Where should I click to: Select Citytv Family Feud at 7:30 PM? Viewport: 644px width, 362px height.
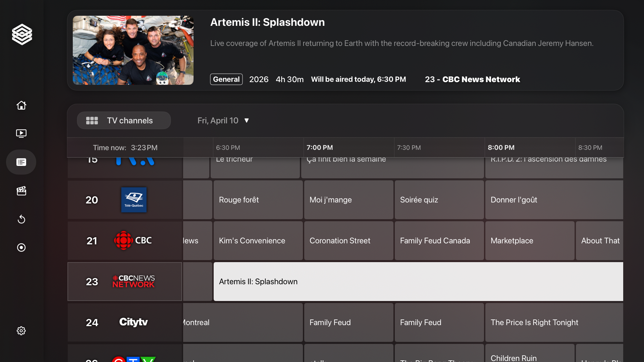tap(439, 323)
